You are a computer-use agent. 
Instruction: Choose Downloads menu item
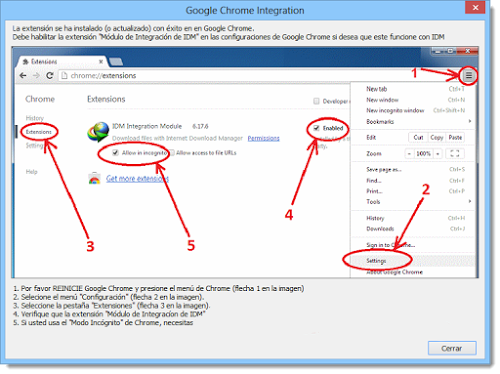[413, 229]
